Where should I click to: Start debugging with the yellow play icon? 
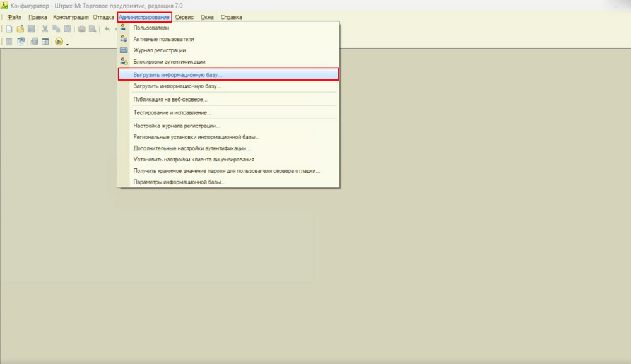59,42
